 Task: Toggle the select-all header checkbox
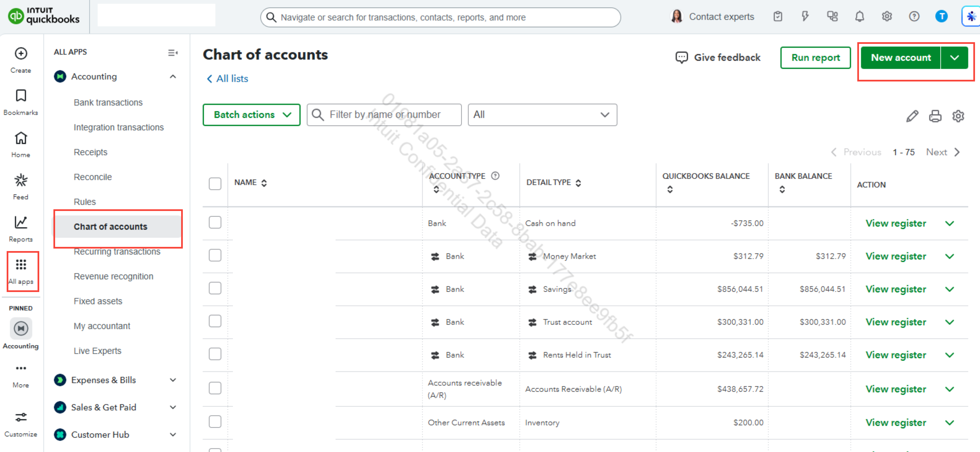[215, 184]
